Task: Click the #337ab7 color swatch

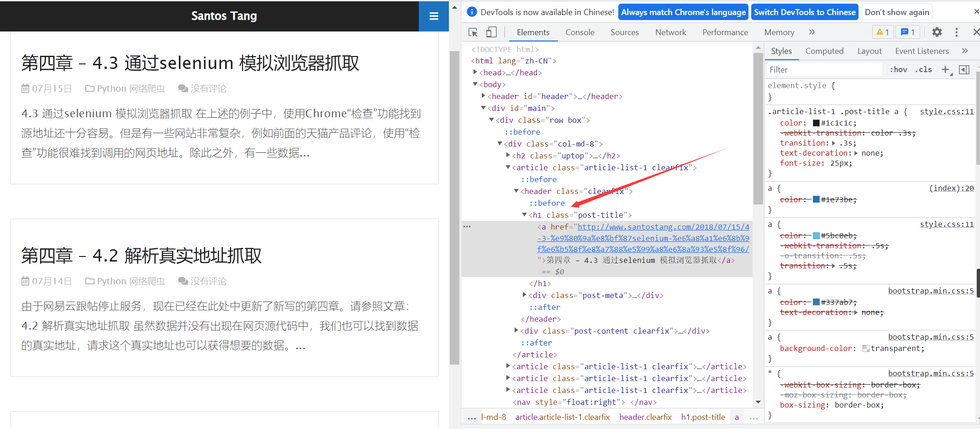Action: (816, 302)
